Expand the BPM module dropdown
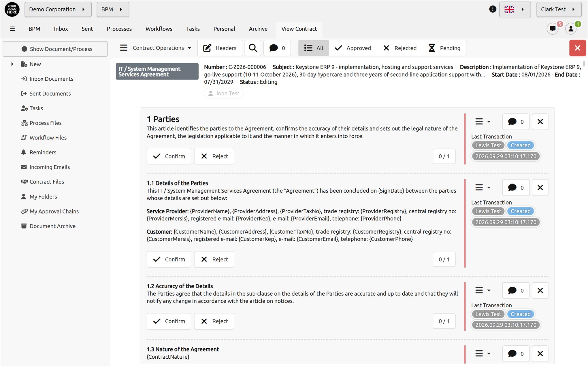 pos(113,9)
